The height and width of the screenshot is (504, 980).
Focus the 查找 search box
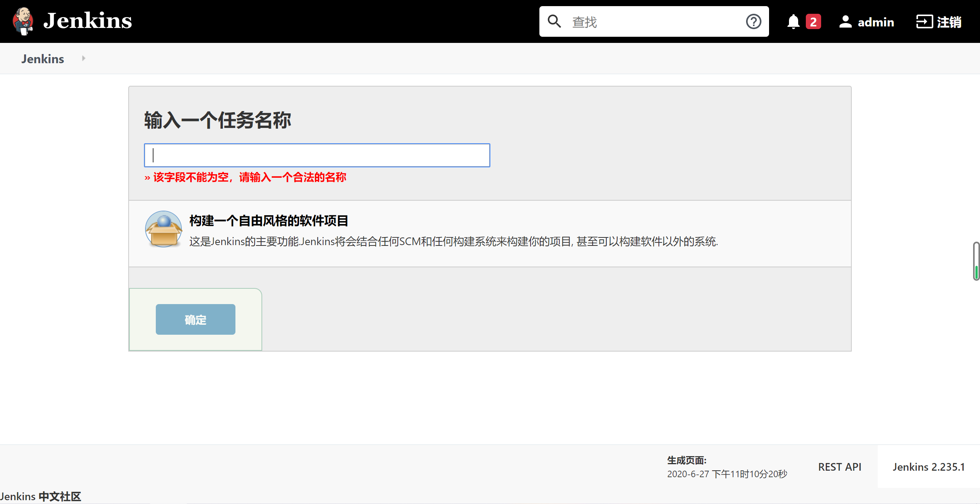click(654, 21)
